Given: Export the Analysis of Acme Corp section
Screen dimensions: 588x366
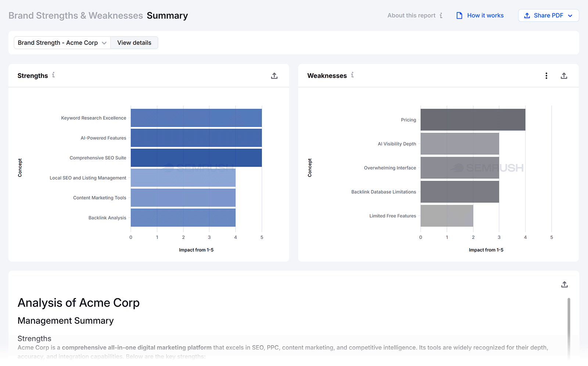Looking at the screenshot, I should (x=564, y=284).
